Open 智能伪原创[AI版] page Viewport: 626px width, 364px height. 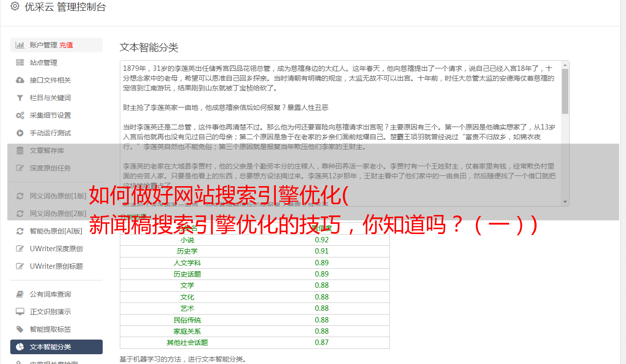(x=56, y=231)
